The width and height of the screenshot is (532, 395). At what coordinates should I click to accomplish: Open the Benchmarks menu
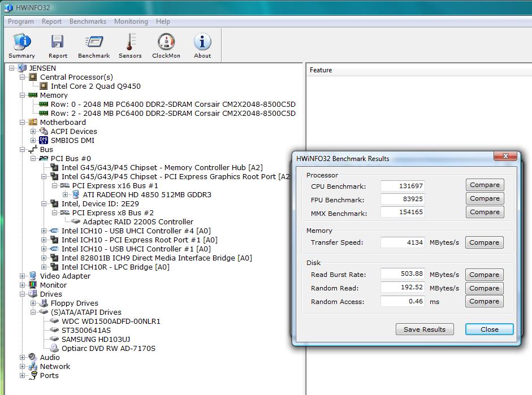point(88,21)
